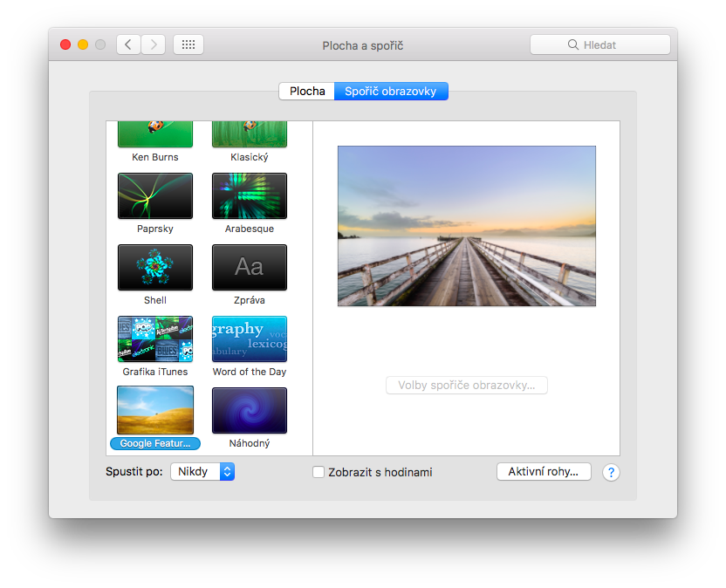726x588 pixels.
Task: Choose the Arabesque screen saver
Action: click(x=250, y=195)
